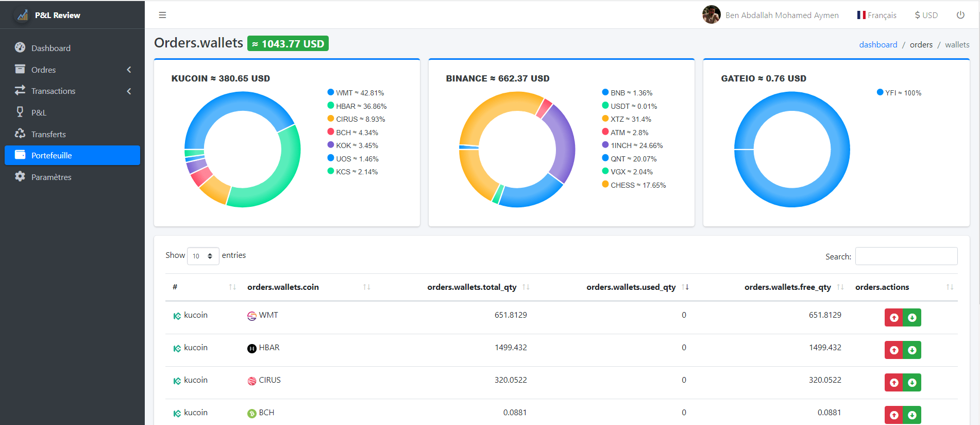Click the 1043.77 USD total badge
The width and height of the screenshot is (980, 425).
pyautogui.click(x=288, y=44)
